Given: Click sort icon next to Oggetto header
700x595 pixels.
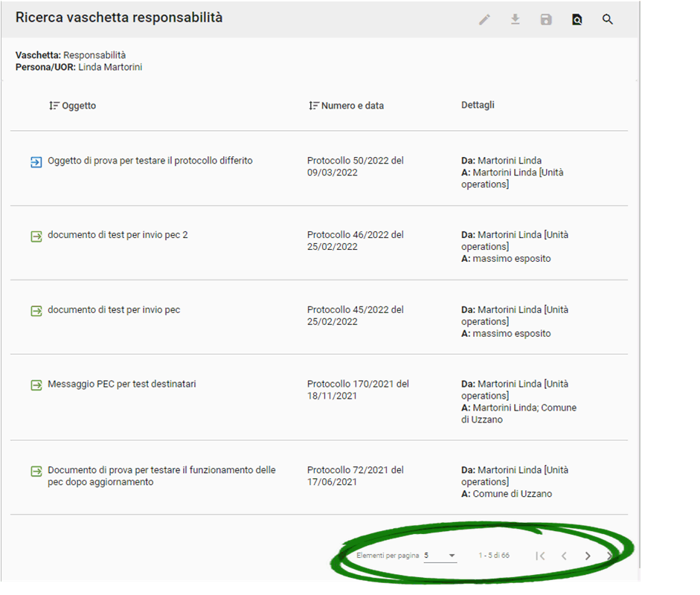Looking at the screenshot, I should click(54, 106).
